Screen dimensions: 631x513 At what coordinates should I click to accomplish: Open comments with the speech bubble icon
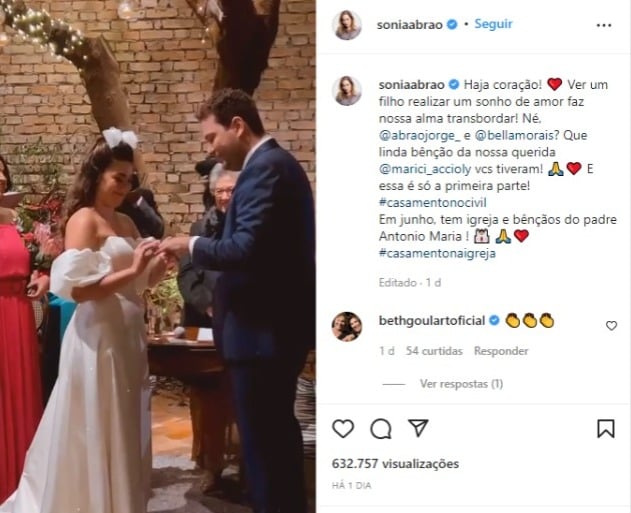point(381,429)
